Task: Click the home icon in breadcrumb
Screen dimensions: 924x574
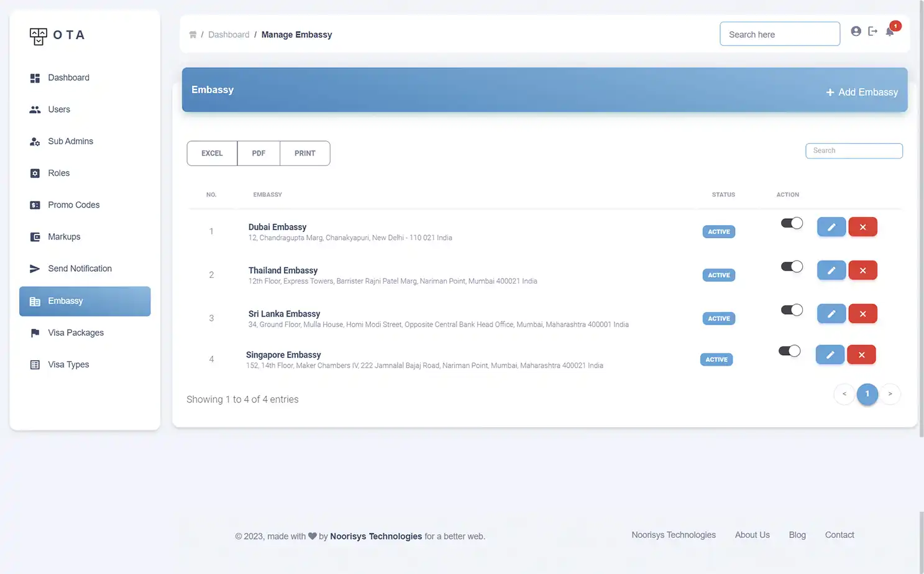Action: [x=193, y=35]
